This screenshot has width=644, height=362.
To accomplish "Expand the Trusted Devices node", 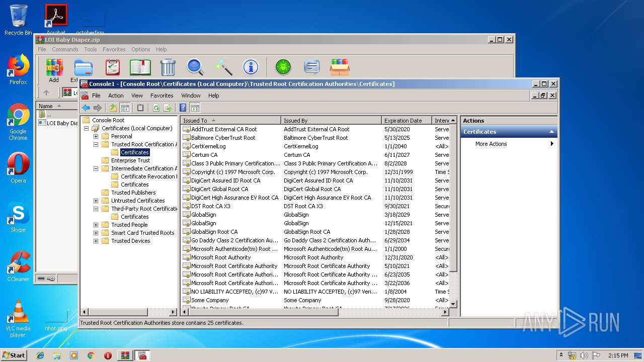I will click(x=96, y=241).
